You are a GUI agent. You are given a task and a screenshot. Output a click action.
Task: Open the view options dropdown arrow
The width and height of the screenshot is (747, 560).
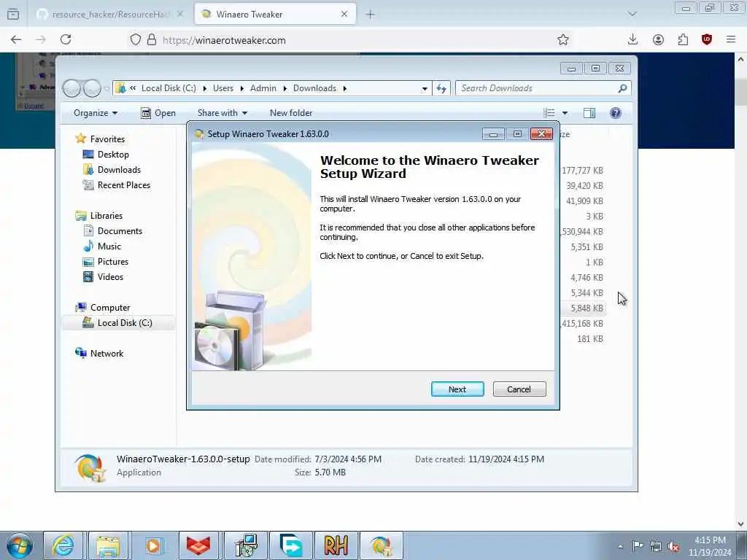coord(565,113)
